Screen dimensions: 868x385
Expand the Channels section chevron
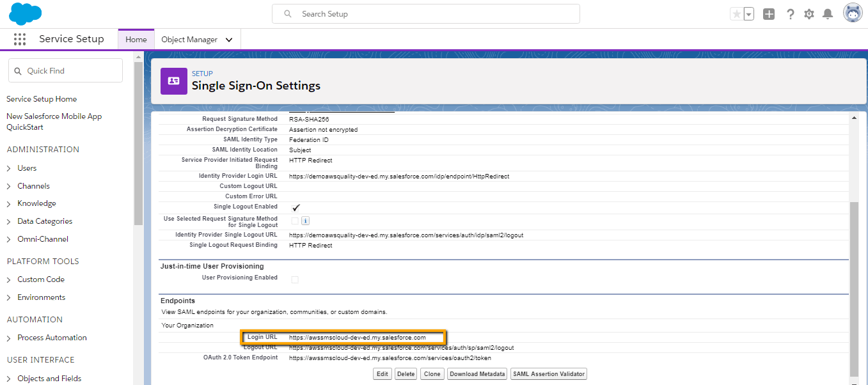9,187
